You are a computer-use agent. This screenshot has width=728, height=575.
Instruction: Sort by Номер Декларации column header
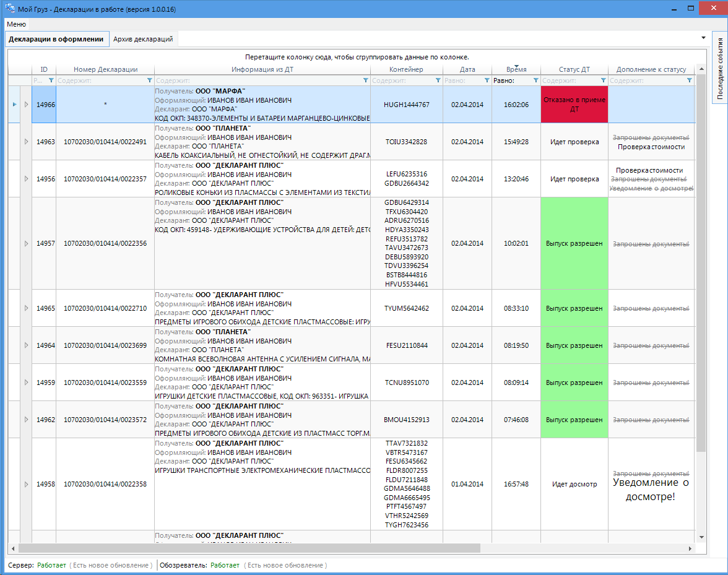tap(105, 69)
